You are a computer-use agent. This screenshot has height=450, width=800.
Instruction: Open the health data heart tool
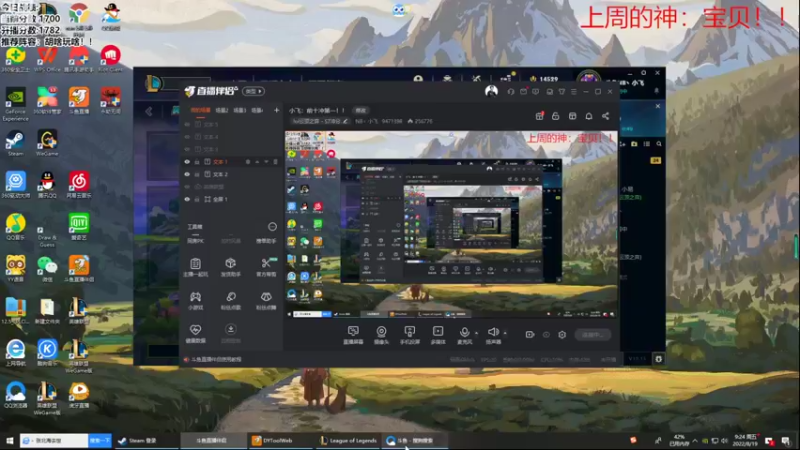(195, 333)
